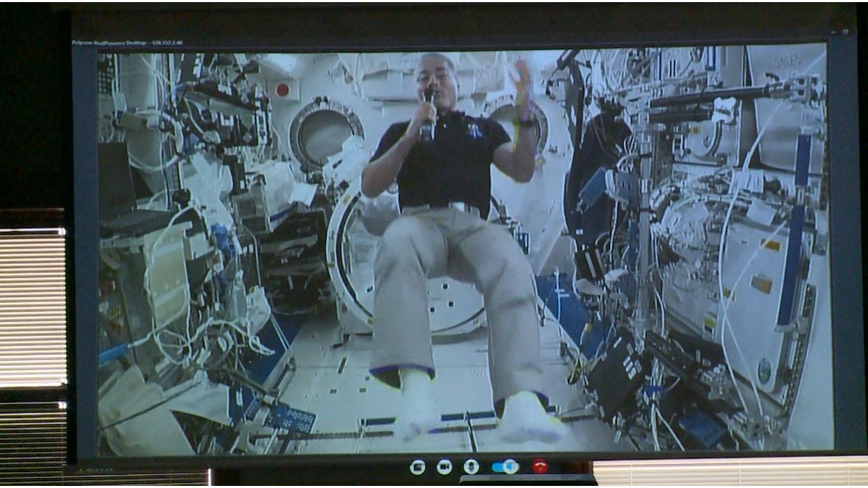Click the handheld microphone in the video
The image size is (868, 488).
pos(427,115)
